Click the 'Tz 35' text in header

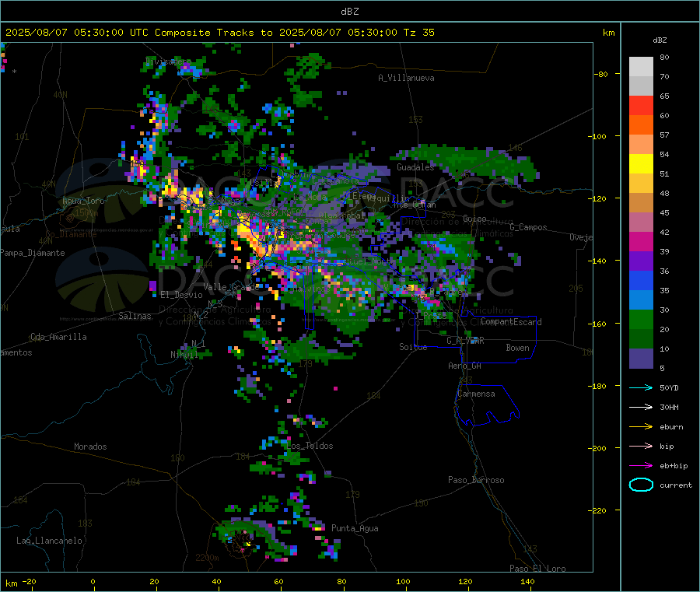pos(418,33)
